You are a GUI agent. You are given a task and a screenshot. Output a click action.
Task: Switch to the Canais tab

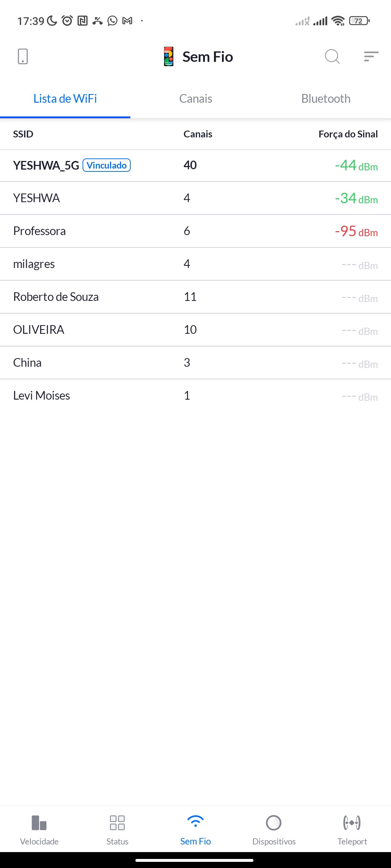[x=195, y=99]
